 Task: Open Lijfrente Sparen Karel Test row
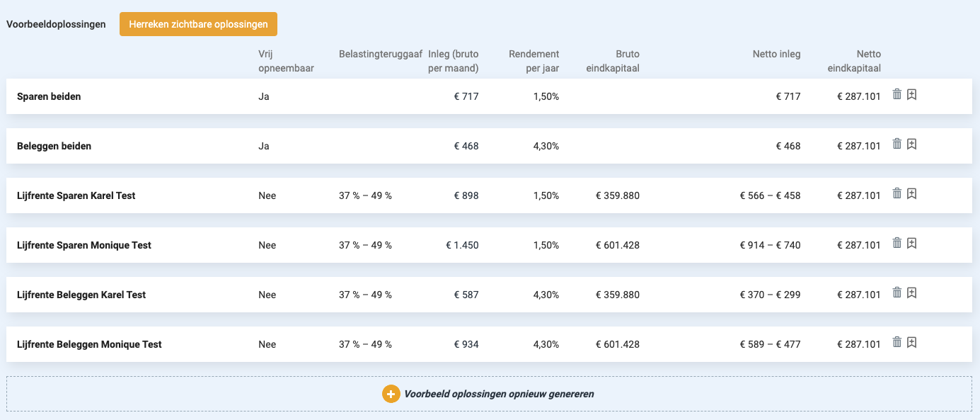489,195
